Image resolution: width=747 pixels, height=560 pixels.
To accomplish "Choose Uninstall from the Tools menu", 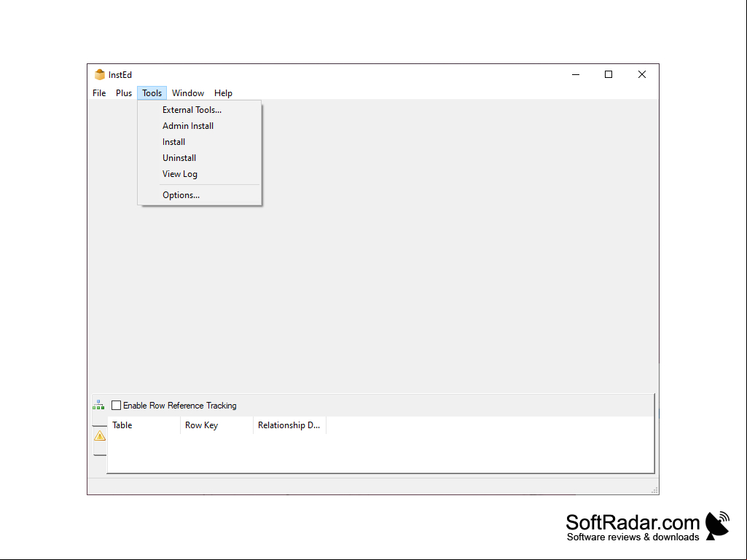I will click(200, 158).
